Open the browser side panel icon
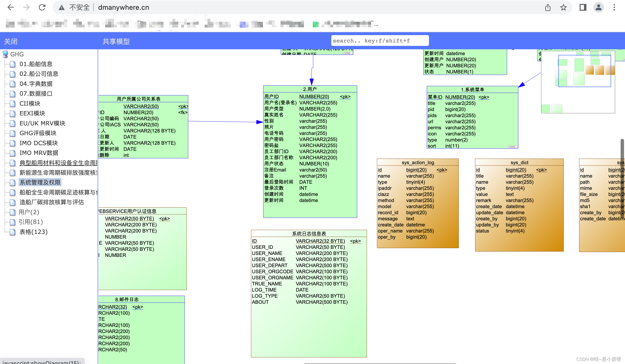 583,7
